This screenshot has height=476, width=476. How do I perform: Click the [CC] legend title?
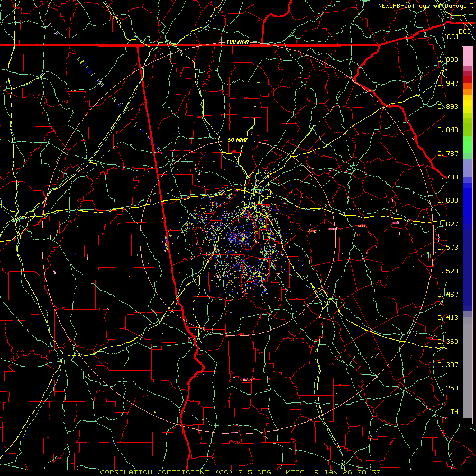[451, 36]
